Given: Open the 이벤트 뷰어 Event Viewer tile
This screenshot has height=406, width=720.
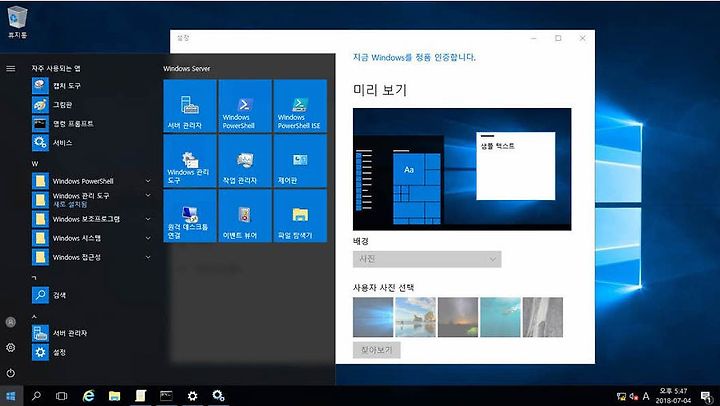Looking at the screenshot, I should pyautogui.click(x=245, y=216).
